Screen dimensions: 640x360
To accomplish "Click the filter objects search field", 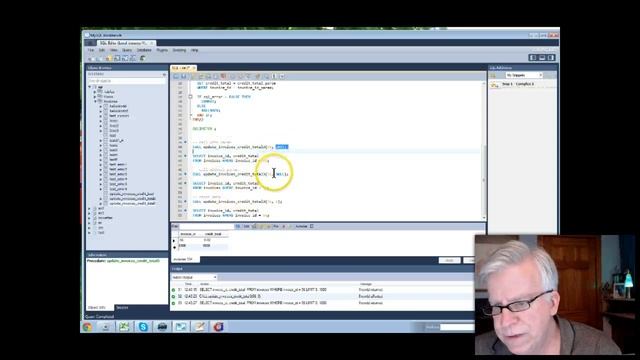I will point(127,81).
